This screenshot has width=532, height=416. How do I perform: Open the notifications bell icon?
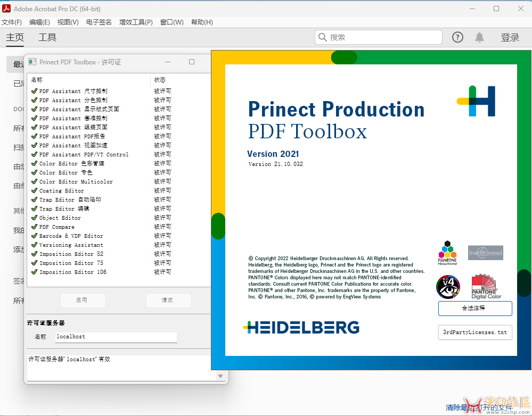479,37
